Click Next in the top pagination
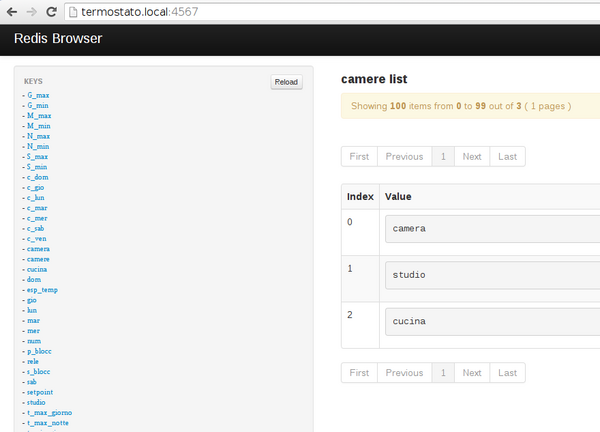 coord(472,156)
